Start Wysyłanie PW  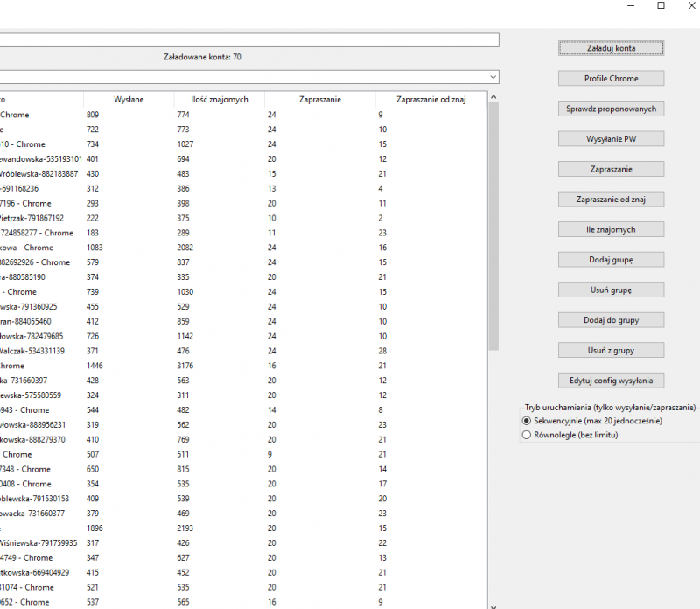click(x=611, y=139)
